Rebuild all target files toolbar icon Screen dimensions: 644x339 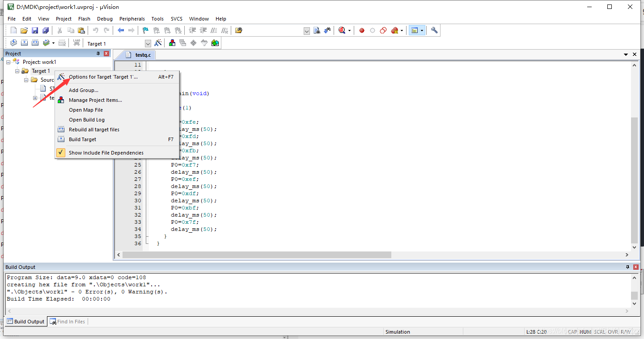pyautogui.click(x=35, y=43)
